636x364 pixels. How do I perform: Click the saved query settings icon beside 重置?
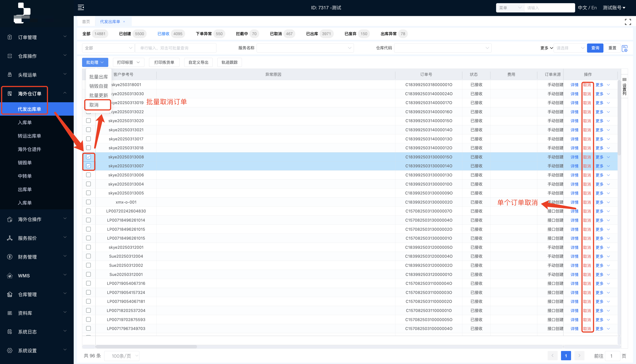(625, 48)
